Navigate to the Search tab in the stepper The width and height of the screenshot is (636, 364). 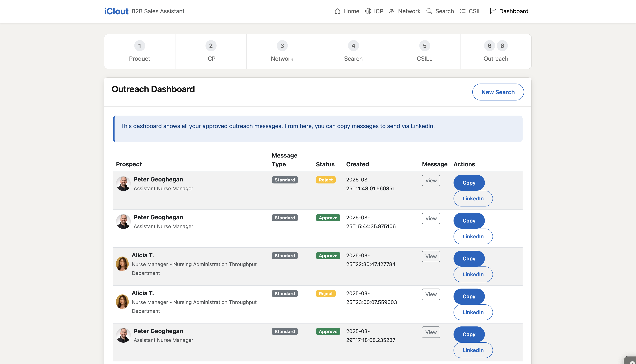353,52
